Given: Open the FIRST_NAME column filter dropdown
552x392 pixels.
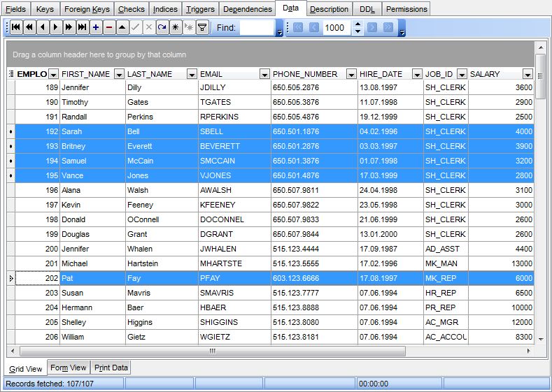Looking at the screenshot, I should pos(119,74).
